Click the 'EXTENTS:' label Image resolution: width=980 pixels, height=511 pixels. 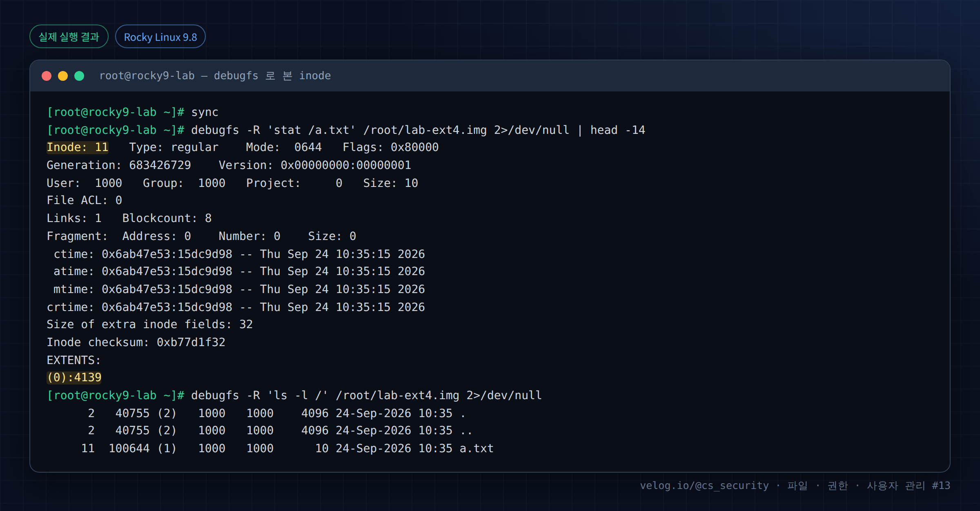[74, 360]
